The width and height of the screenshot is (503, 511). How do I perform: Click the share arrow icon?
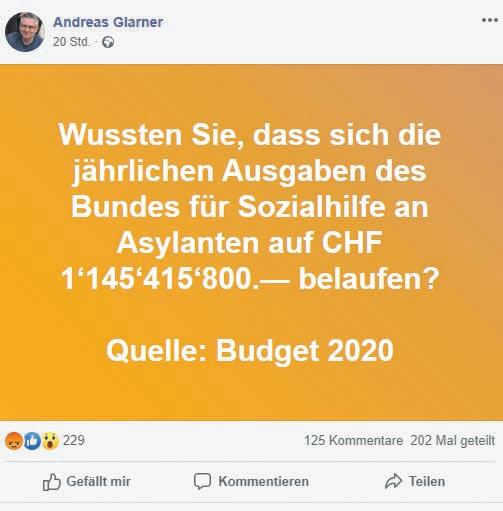[x=393, y=481]
